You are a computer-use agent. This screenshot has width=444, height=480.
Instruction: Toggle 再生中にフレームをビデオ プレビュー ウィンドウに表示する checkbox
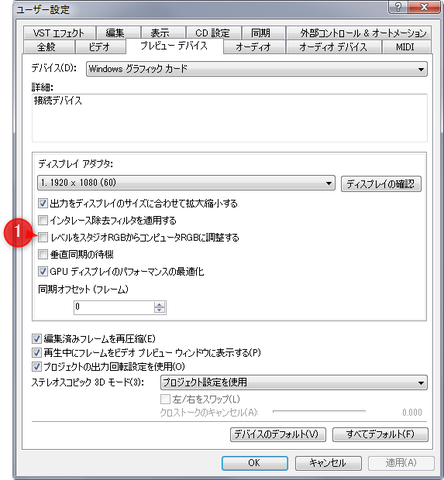37,353
